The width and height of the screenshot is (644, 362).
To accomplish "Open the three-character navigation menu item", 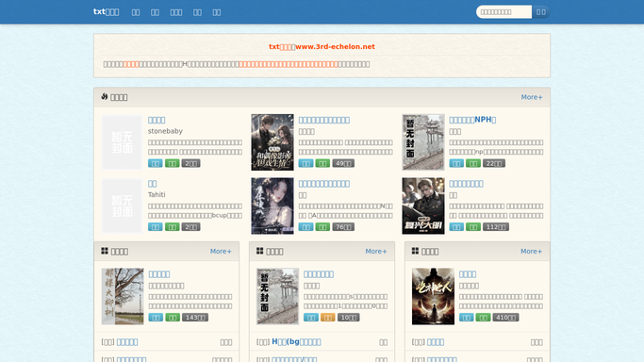I will tap(176, 12).
